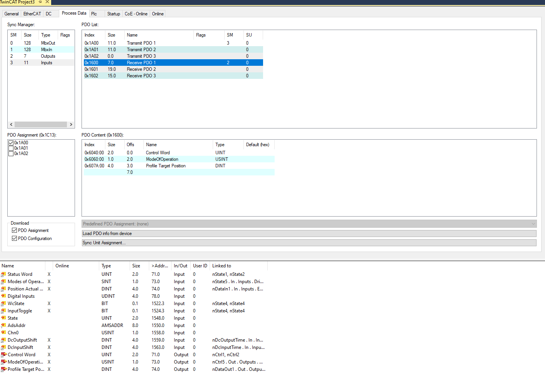
Task: Click the WcState variable icon
Action: tap(3, 304)
